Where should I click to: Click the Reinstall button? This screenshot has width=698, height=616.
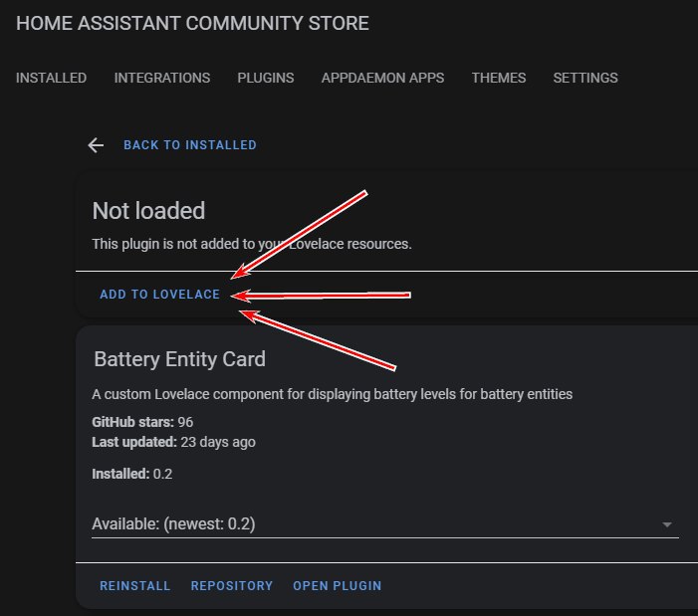click(x=135, y=586)
